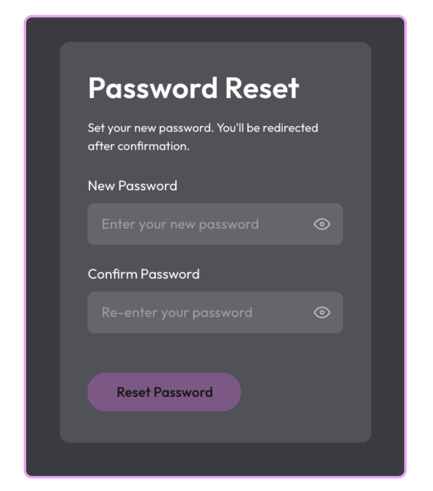The width and height of the screenshot is (433, 491).
Task: Focus the Confirm Password input field
Action: pyautogui.click(x=215, y=312)
